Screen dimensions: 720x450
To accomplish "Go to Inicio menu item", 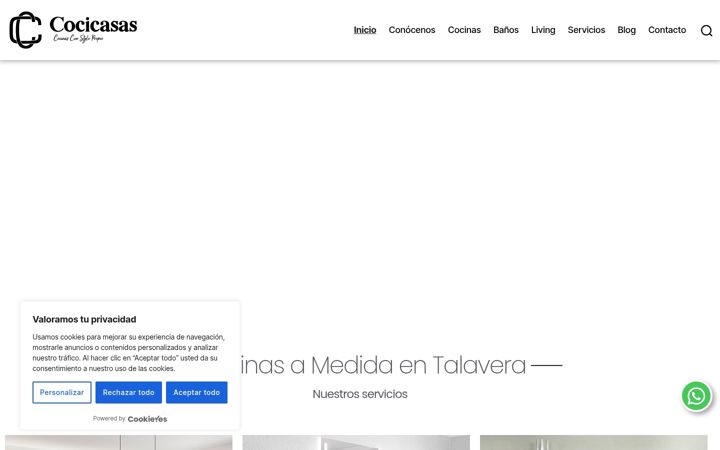I will coord(365,30).
